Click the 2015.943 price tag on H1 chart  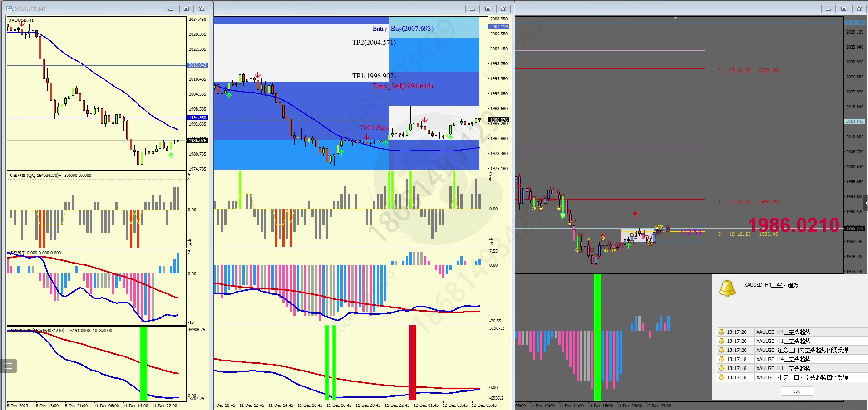point(197,65)
